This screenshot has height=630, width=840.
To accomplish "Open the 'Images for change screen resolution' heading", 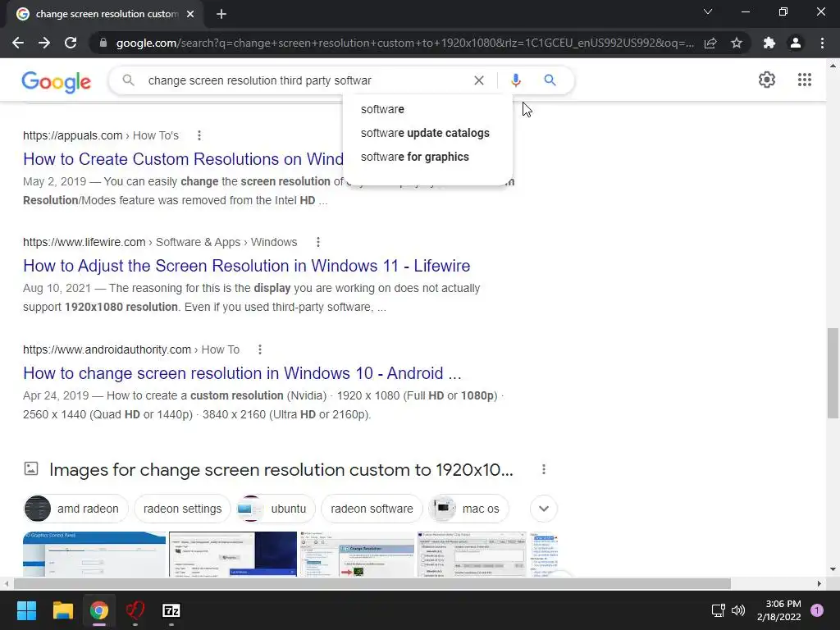I will pos(281,470).
